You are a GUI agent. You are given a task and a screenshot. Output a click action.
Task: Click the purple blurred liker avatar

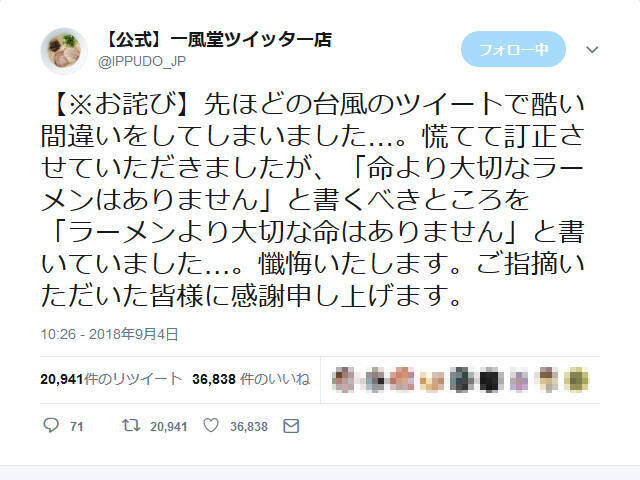pos(518,380)
